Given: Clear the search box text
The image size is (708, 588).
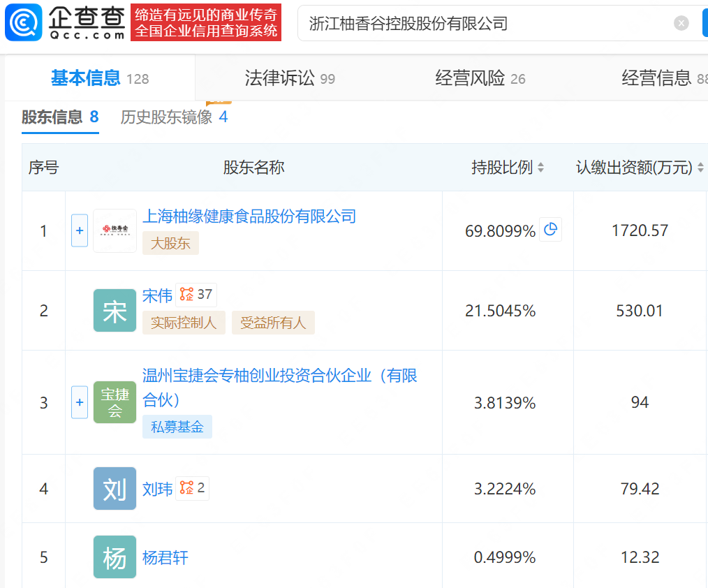Looking at the screenshot, I should [x=681, y=23].
